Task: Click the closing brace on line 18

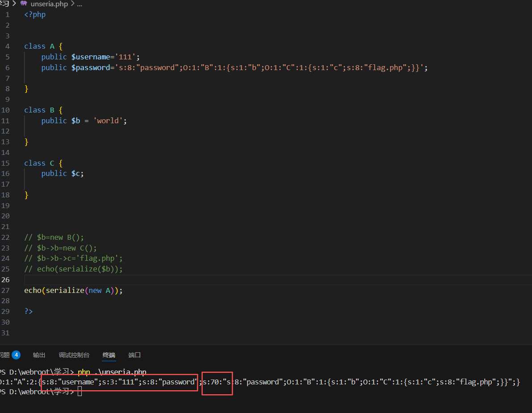Action: pyautogui.click(x=26, y=195)
